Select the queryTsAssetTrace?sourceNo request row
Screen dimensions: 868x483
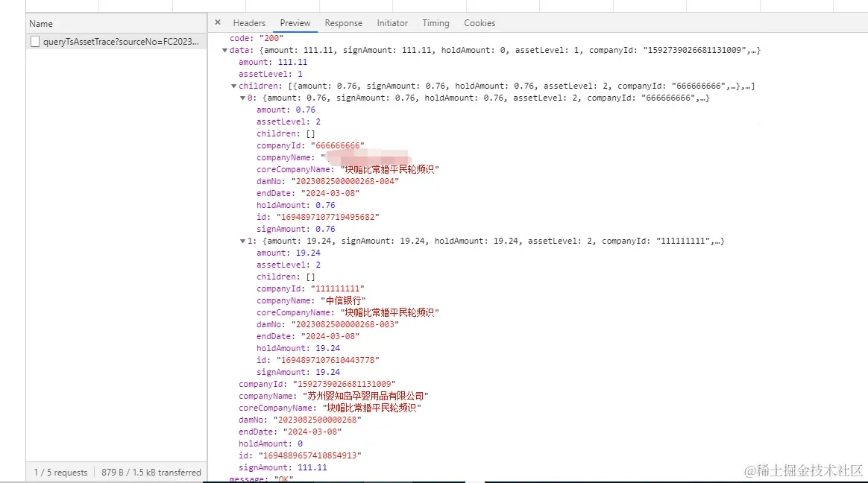click(x=116, y=42)
